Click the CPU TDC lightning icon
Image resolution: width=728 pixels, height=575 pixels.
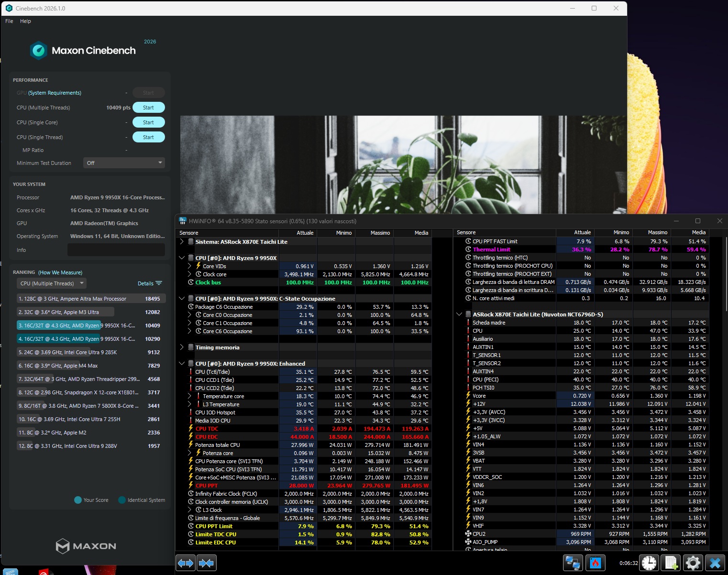pyautogui.click(x=191, y=429)
